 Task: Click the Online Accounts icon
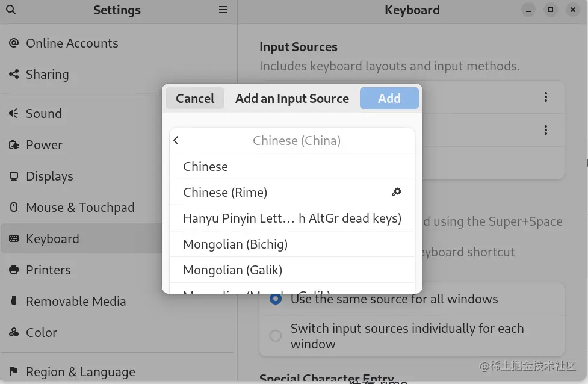click(x=14, y=43)
